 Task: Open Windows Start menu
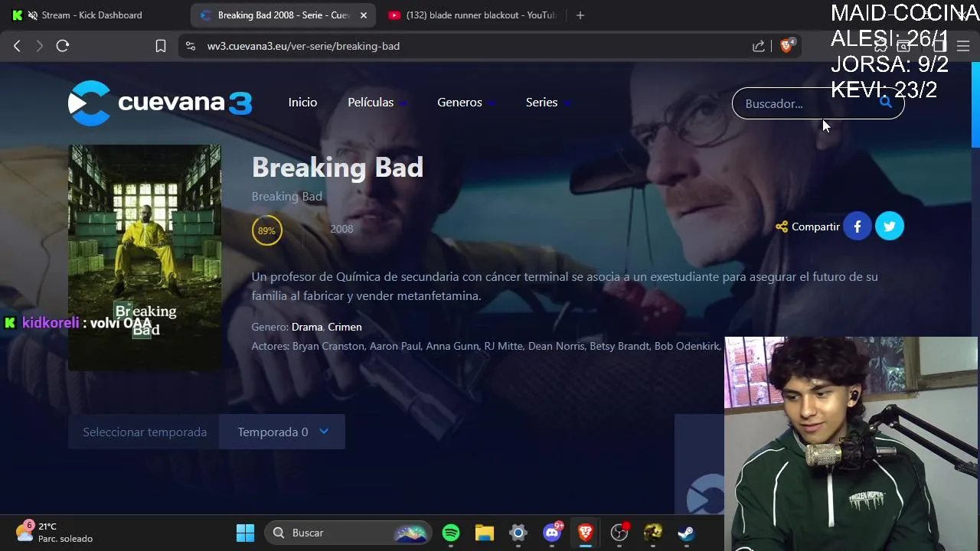[x=245, y=533]
